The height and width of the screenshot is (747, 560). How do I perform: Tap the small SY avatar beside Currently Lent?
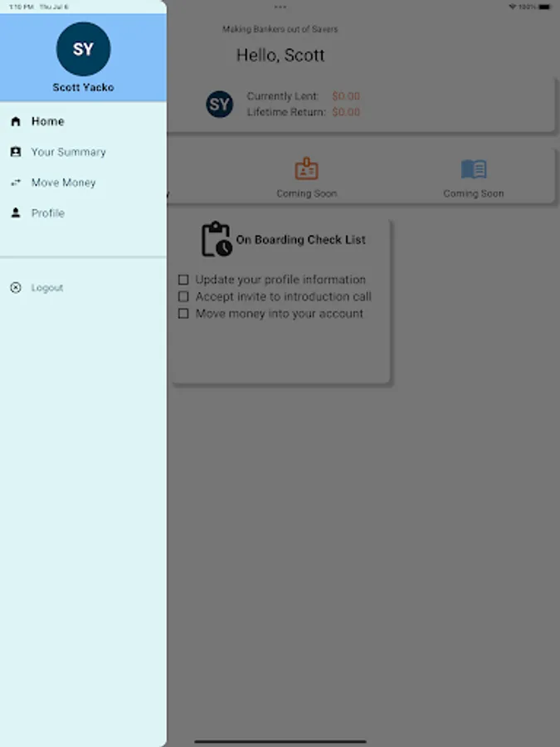[220, 105]
